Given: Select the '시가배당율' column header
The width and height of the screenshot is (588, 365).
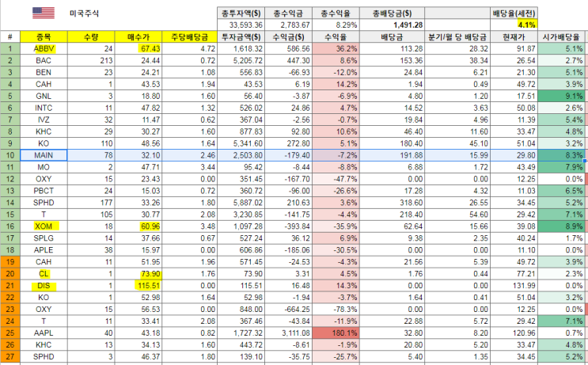Looking at the screenshot, I should [561, 36].
